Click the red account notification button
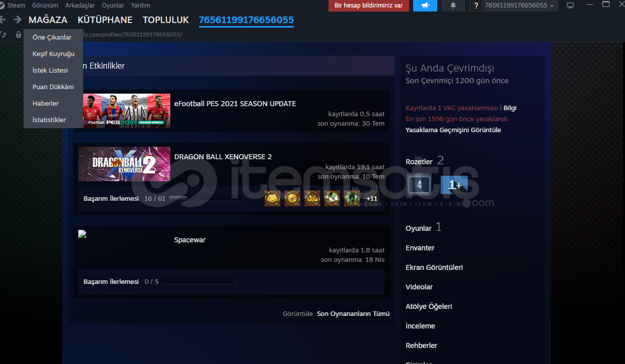 pos(369,6)
